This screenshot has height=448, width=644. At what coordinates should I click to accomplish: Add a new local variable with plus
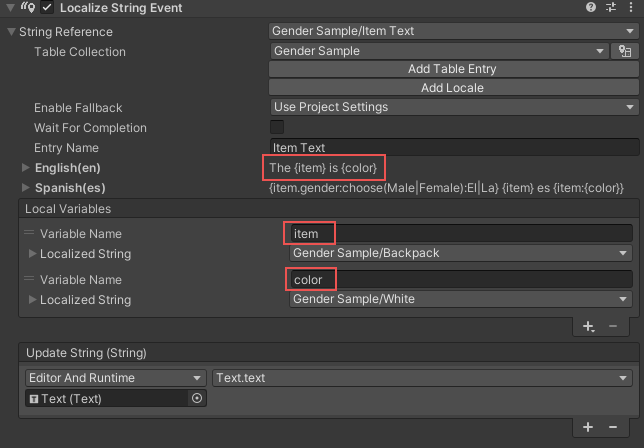point(588,326)
